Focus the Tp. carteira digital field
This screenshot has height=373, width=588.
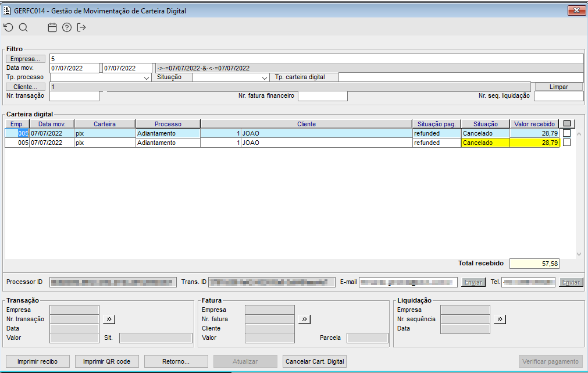coord(461,77)
